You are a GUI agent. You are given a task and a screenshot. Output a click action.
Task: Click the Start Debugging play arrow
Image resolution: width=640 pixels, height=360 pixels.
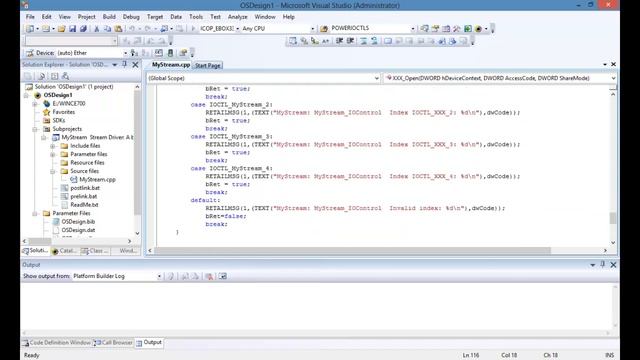tap(193, 29)
